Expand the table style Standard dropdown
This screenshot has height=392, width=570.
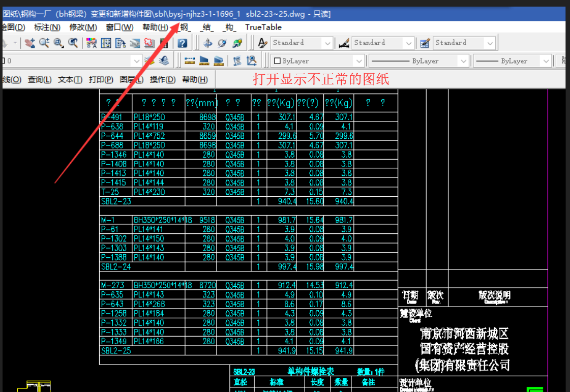tap(490, 43)
